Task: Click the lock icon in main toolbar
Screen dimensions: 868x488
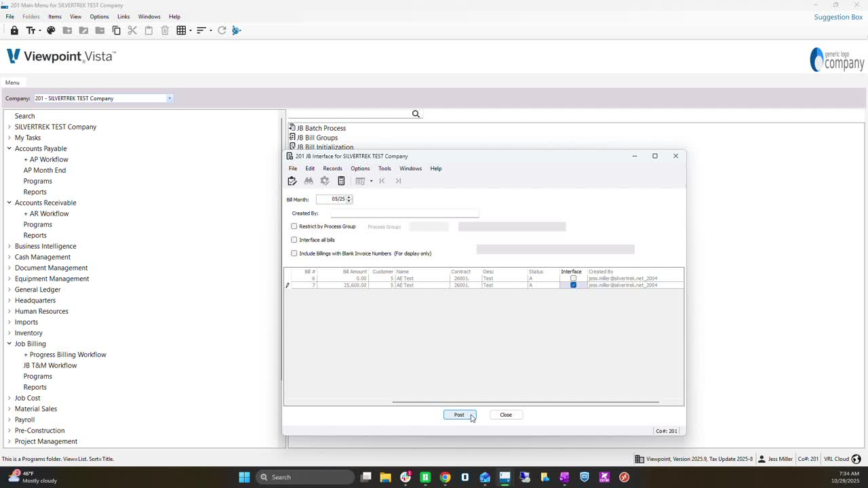Action: point(14,30)
